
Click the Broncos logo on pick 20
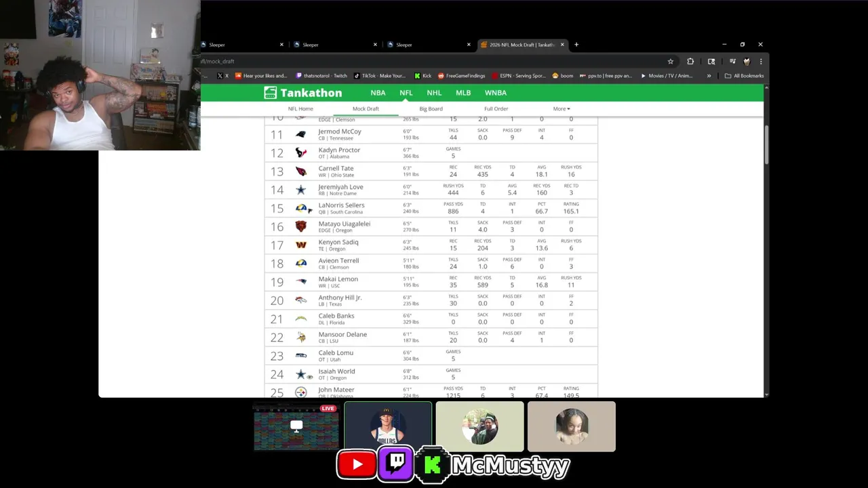coord(300,300)
